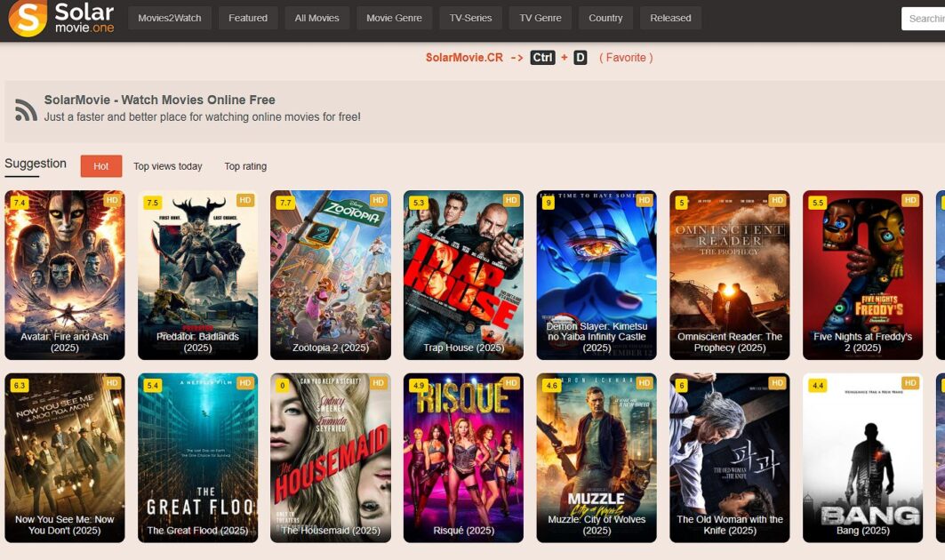
Task: Click the ( Favorite ) link
Action: tap(626, 58)
